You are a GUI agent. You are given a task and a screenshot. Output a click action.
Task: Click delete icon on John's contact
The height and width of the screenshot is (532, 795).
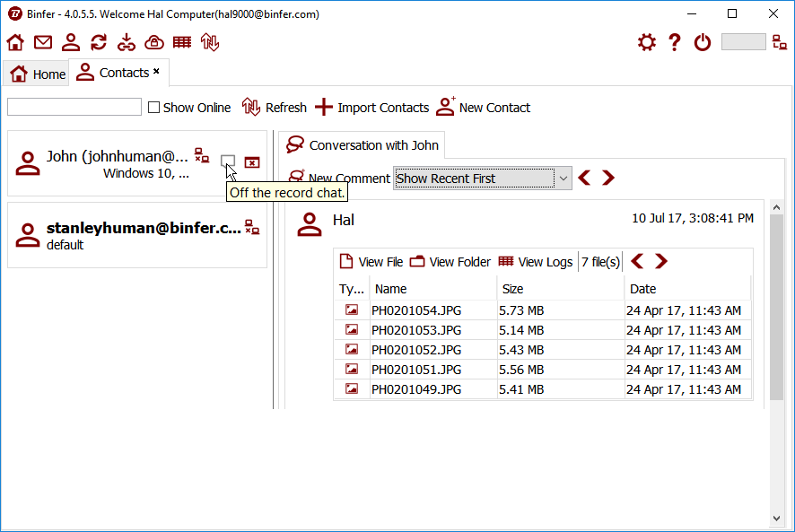[252, 162]
